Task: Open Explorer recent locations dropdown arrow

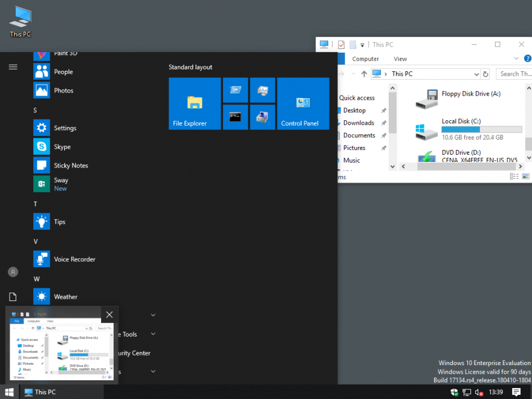Action: 354,74
